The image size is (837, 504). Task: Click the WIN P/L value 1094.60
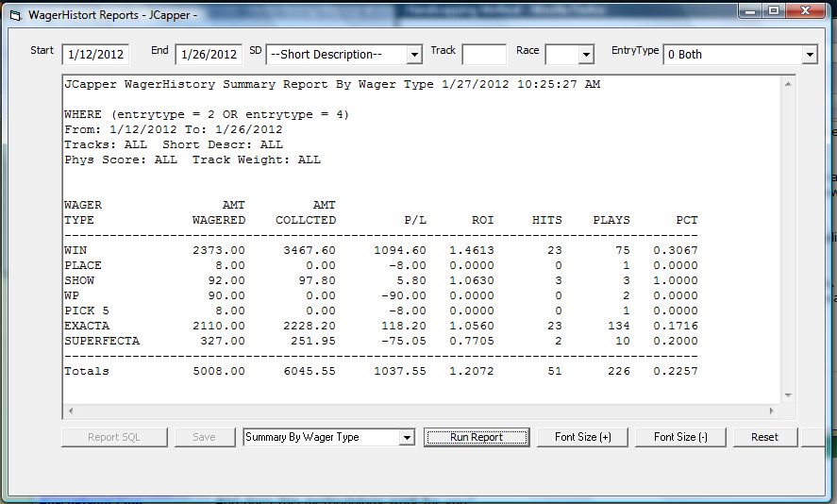pyautogui.click(x=400, y=250)
